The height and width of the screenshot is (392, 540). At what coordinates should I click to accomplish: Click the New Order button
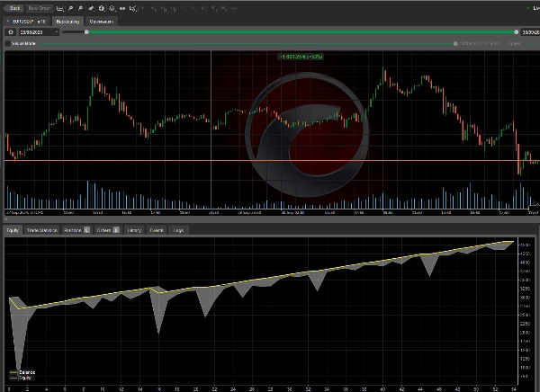[x=40, y=7]
